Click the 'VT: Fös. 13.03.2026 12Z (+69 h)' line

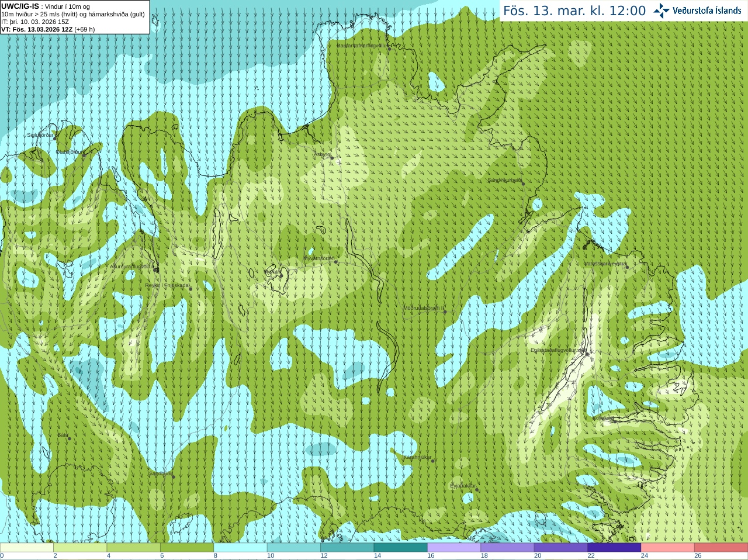(48, 29)
